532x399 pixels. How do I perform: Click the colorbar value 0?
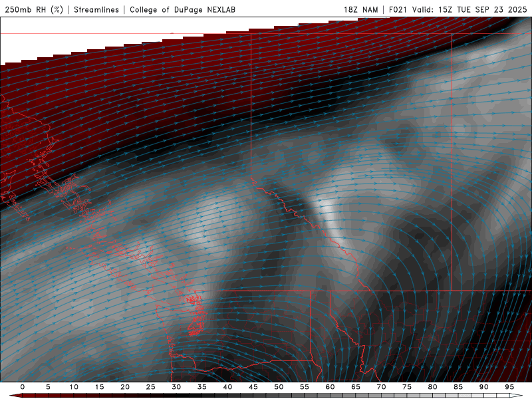point(23,387)
